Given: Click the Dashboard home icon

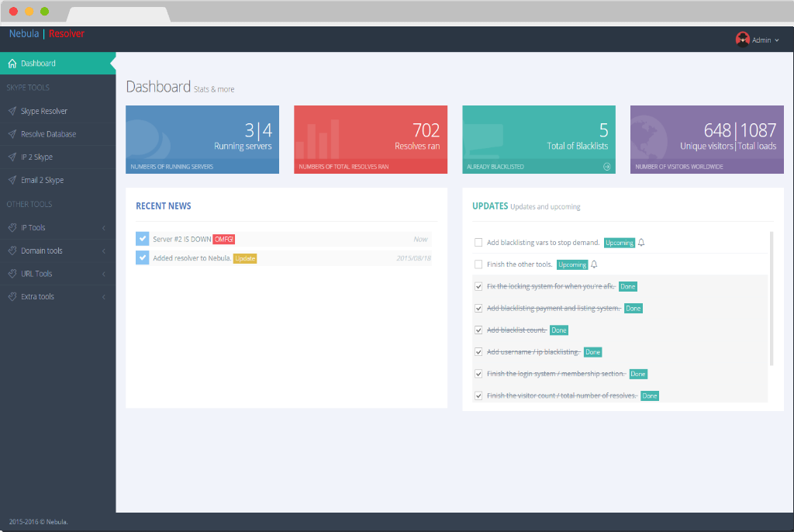Looking at the screenshot, I should (x=12, y=62).
